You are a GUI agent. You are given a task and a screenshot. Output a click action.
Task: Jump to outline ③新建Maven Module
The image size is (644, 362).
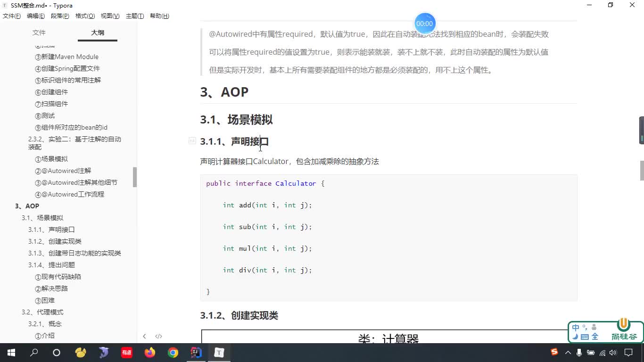coord(66,57)
